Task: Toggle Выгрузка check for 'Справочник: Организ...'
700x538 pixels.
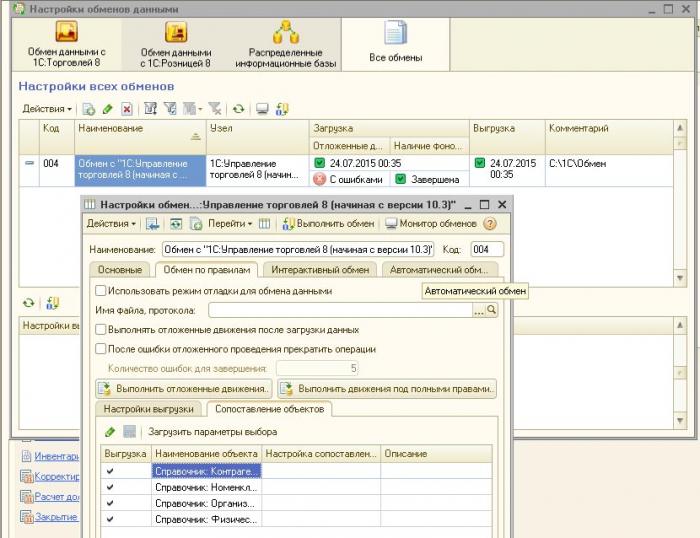Action: pos(110,503)
